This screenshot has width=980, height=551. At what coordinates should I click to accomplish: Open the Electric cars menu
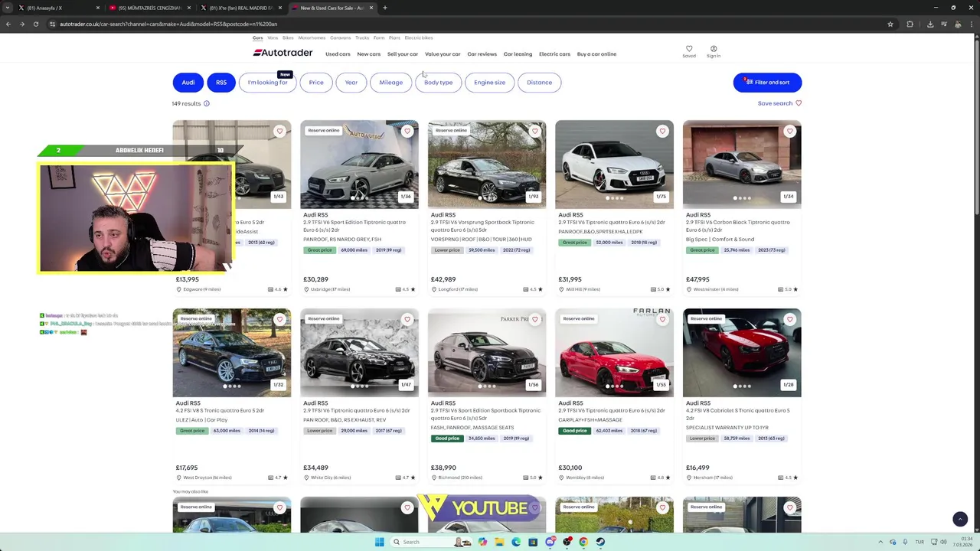tap(554, 54)
